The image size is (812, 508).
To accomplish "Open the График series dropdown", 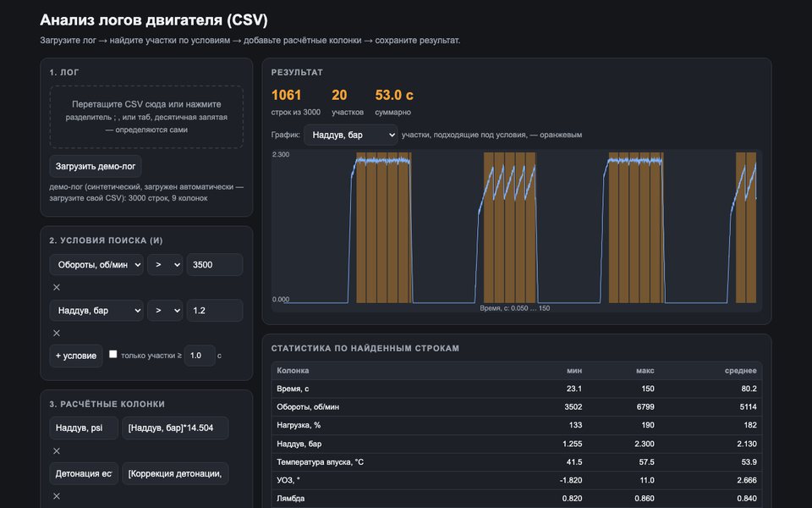I will pos(350,135).
